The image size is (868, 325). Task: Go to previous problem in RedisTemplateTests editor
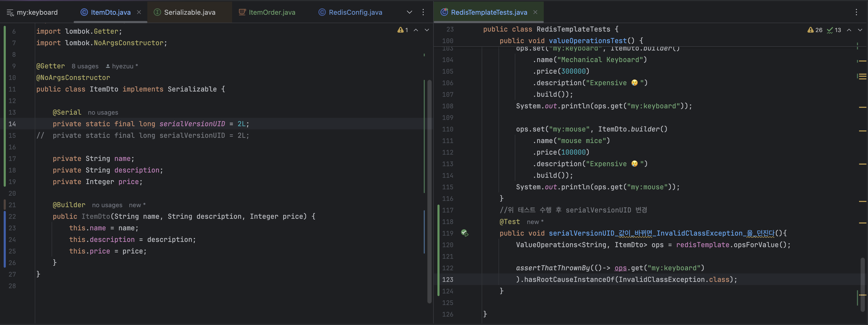[849, 30]
